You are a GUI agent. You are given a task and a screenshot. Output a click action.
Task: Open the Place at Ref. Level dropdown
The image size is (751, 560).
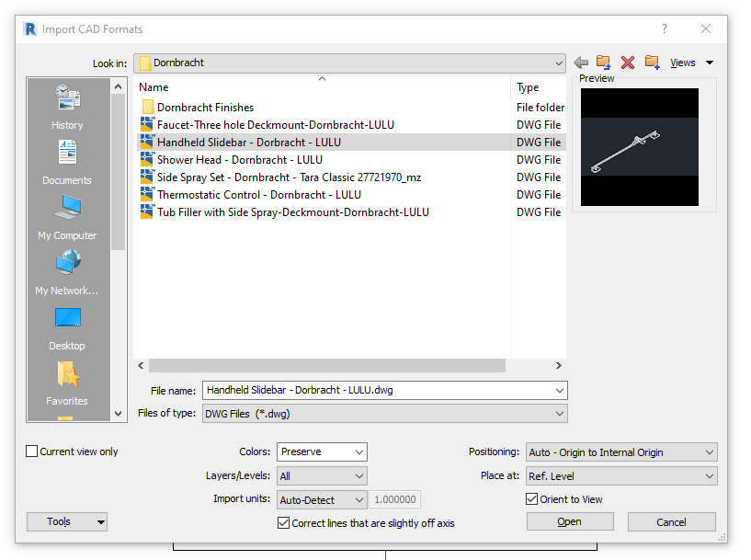pos(621,476)
